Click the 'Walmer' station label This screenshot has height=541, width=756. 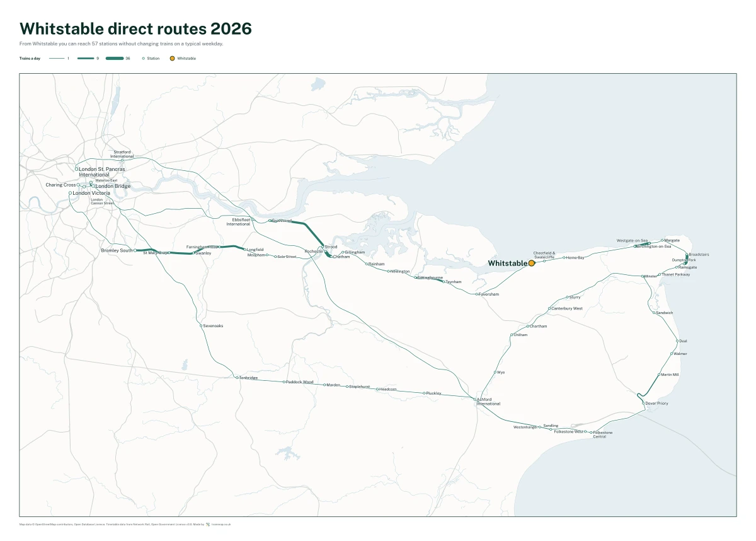pos(680,354)
